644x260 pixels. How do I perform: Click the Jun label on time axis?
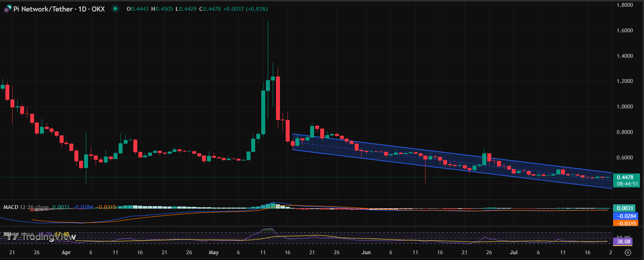(x=366, y=252)
